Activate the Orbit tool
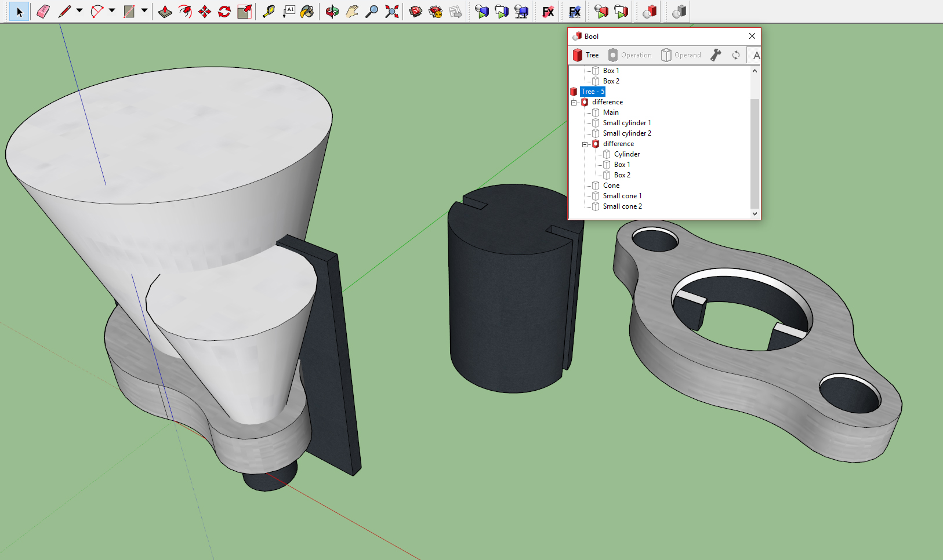The image size is (943, 560). 332,12
